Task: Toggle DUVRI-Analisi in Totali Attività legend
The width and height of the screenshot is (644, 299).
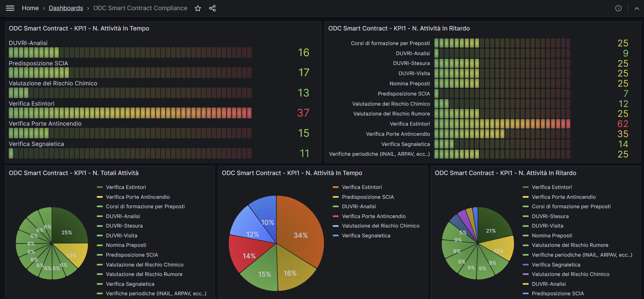Action: point(123,216)
